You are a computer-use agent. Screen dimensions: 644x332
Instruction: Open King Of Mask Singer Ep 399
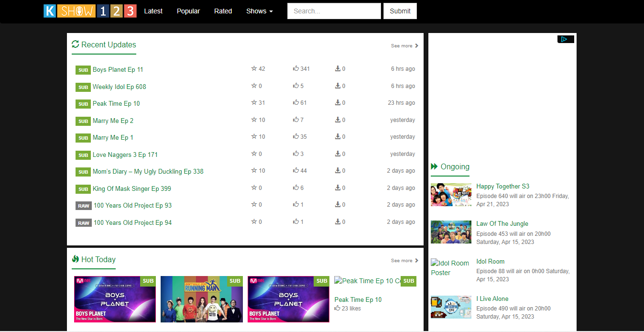tap(132, 188)
